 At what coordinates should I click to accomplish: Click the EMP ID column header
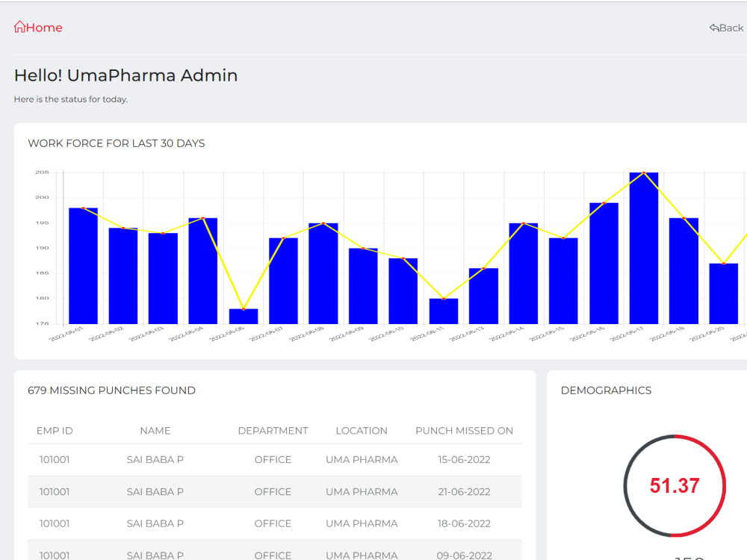[55, 431]
